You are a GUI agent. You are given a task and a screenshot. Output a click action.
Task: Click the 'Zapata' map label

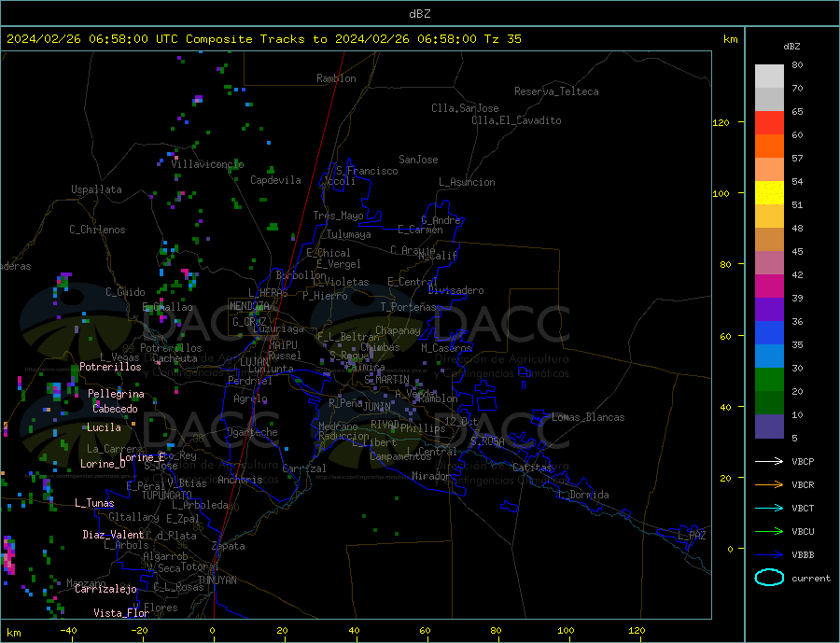[229, 547]
